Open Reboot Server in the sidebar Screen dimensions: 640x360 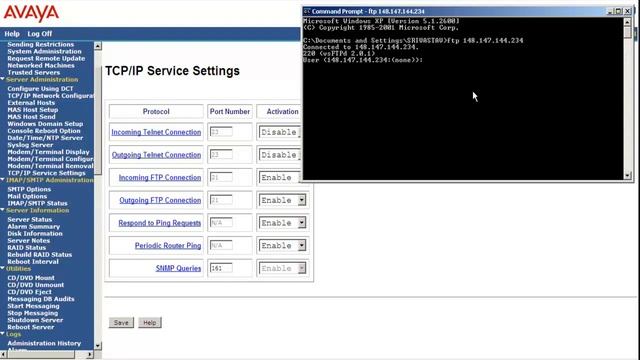[x=31, y=327]
